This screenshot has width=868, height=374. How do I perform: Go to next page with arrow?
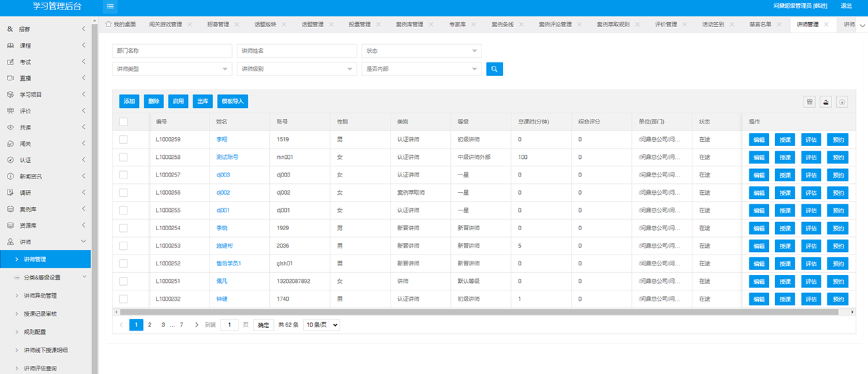click(x=197, y=325)
